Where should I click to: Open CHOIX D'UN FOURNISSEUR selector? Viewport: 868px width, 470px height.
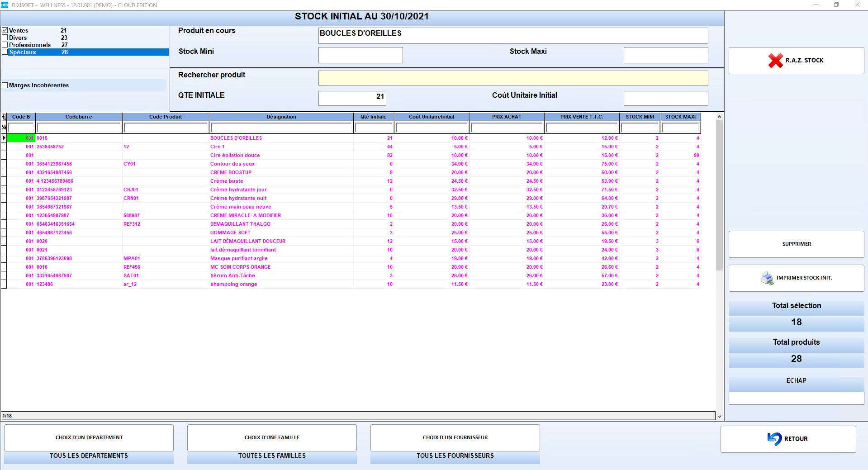click(x=455, y=437)
